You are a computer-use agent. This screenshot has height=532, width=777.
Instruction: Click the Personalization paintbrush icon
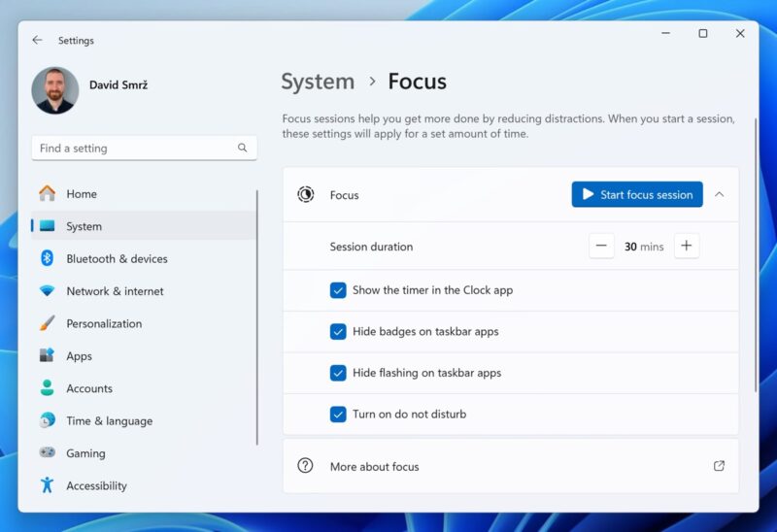tap(47, 323)
